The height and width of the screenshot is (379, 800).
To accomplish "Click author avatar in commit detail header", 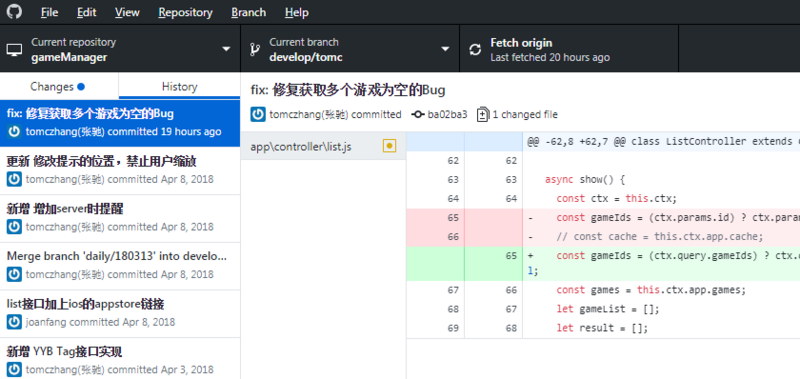I will click(258, 114).
